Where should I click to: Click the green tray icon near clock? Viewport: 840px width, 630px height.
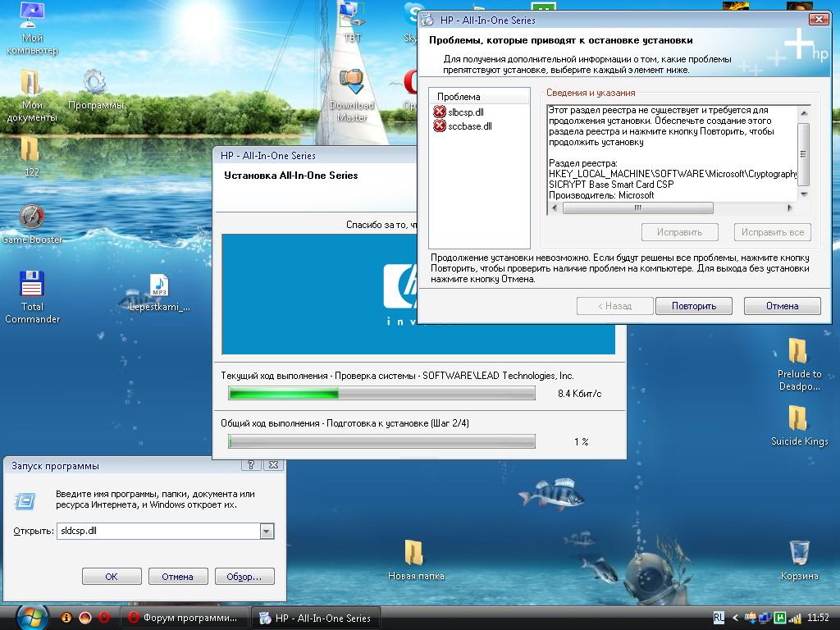780,618
